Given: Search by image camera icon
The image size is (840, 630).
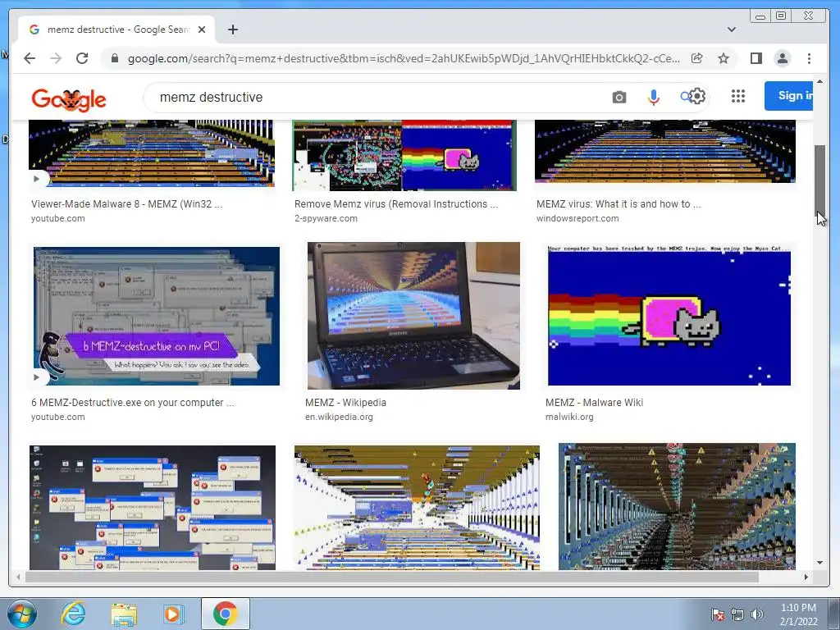Looking at the screenshot, I should tap(619, 98).
